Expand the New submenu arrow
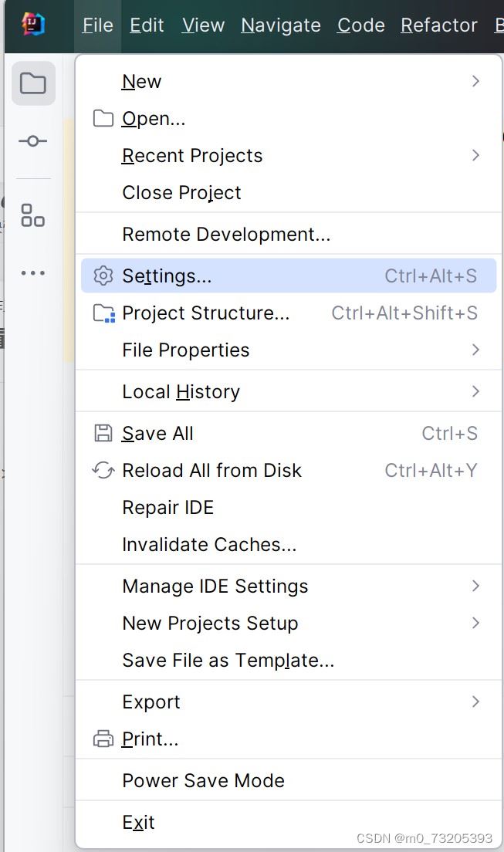 pyautogui.click(x=475, y=81)
